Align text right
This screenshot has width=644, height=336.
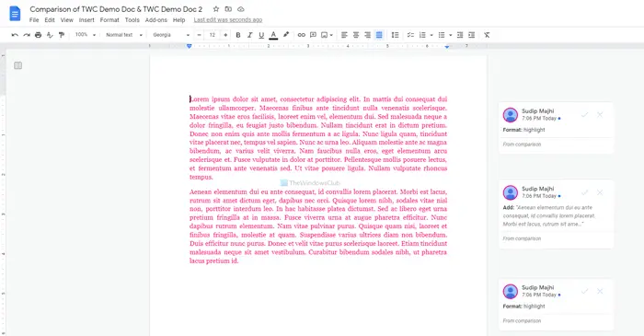(368, 35)
